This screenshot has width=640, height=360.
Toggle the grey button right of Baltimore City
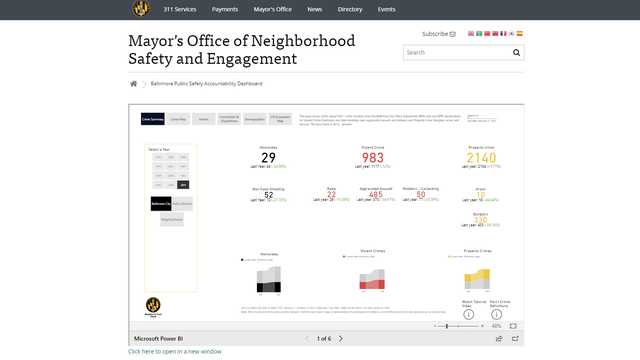coord(182,204)
